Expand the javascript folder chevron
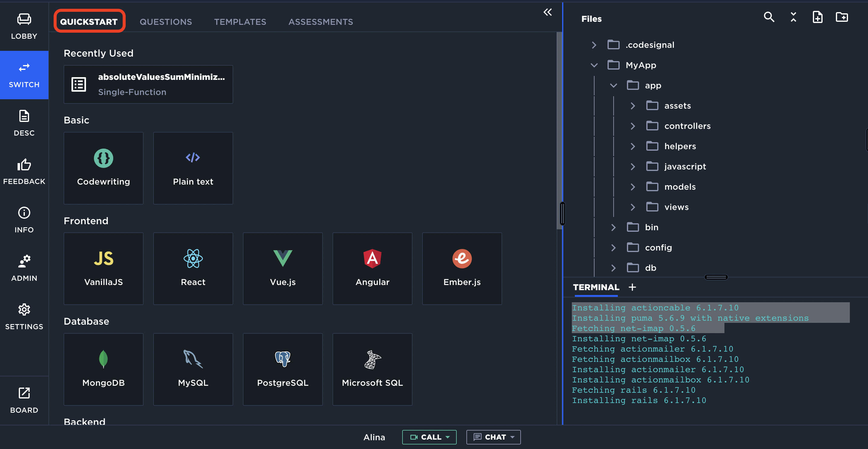The image size is (868, 449). (x=633, y=166)
